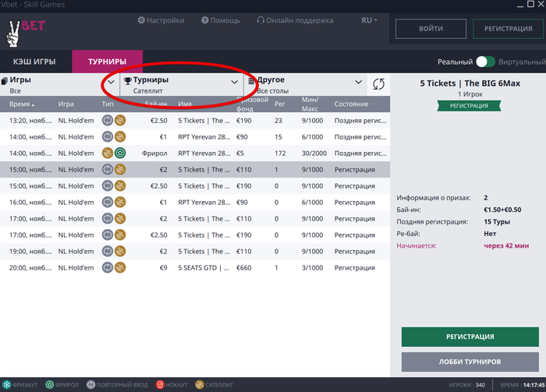Click re-entry icon in 14:00 €1 row
546x392 pixels.
coord(108,136)
